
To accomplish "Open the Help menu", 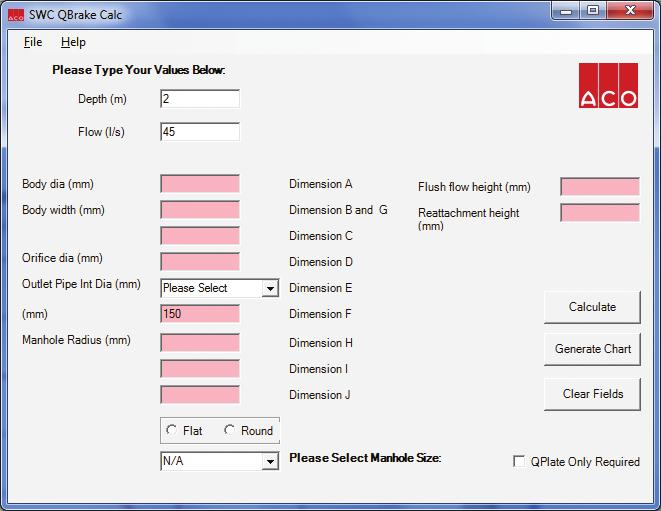I will pos(73,42).
